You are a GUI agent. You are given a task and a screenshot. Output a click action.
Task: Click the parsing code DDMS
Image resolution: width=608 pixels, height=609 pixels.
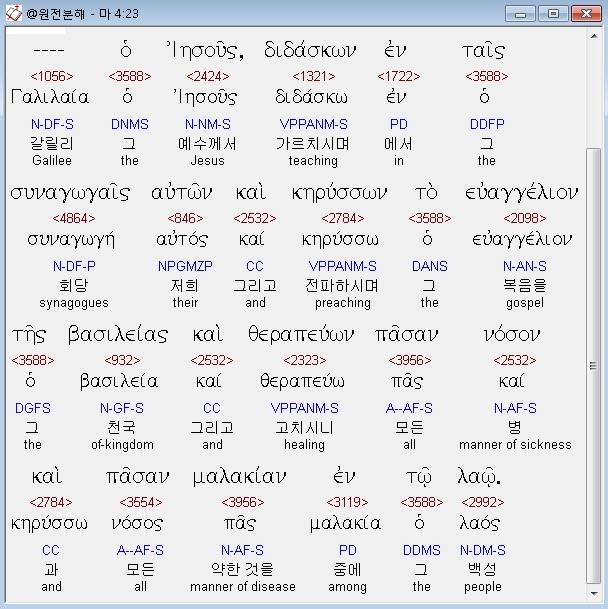(422, 551)
